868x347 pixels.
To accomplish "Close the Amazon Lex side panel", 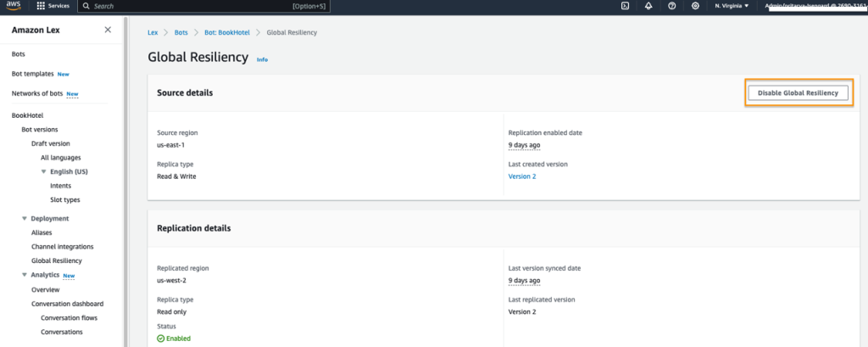I will coord(108,30).
